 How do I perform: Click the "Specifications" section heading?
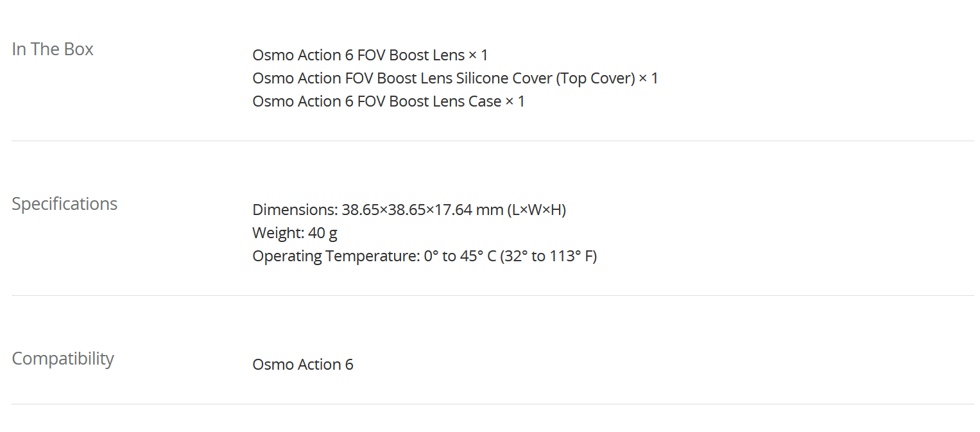(64, 204)
